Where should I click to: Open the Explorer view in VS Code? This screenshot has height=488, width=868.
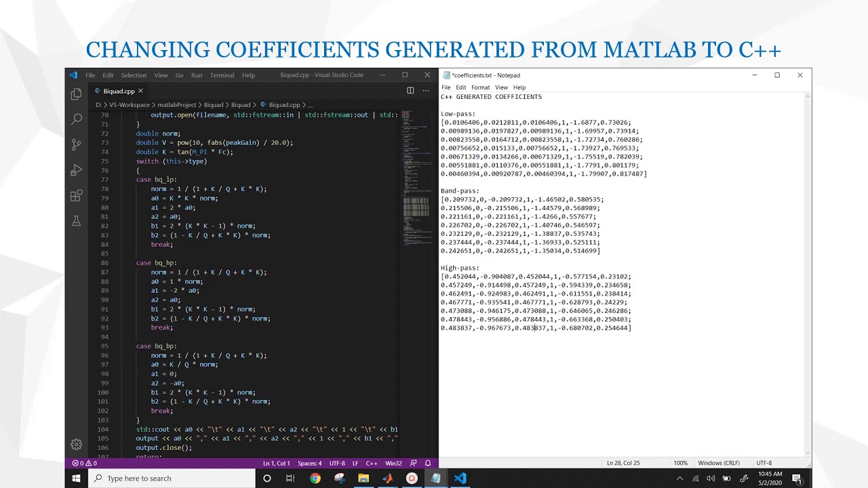pos(76,94)
